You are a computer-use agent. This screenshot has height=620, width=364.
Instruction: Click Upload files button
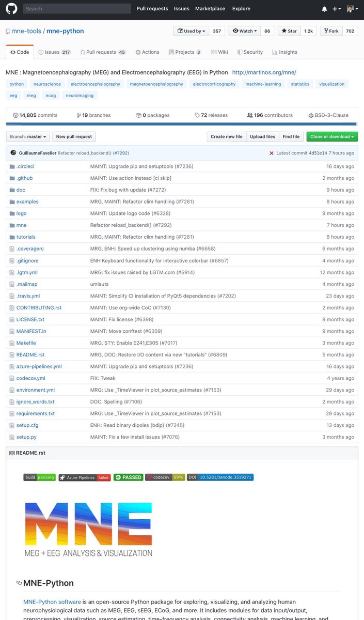pos(263,136)
